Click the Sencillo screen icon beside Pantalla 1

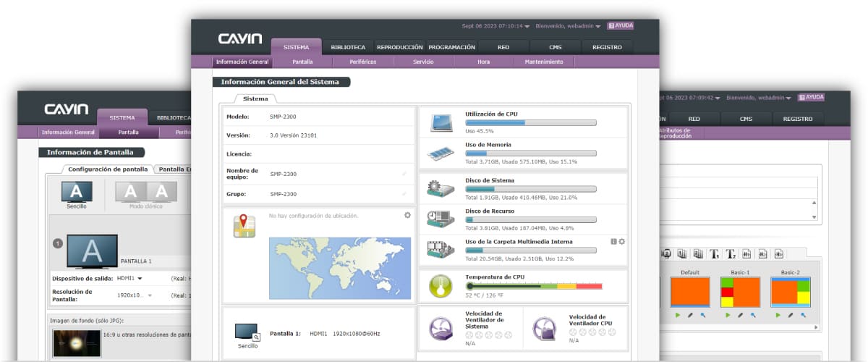tap(247, 332)
